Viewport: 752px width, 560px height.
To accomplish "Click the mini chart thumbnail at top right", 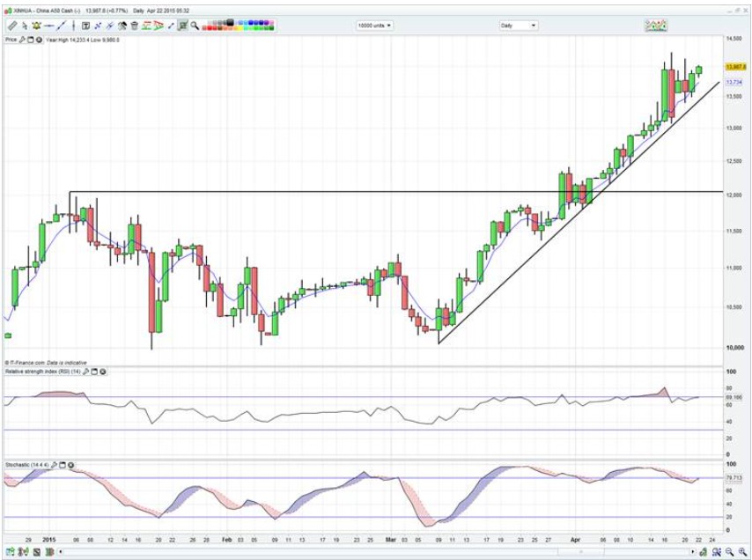I will (x=655, y=26).
